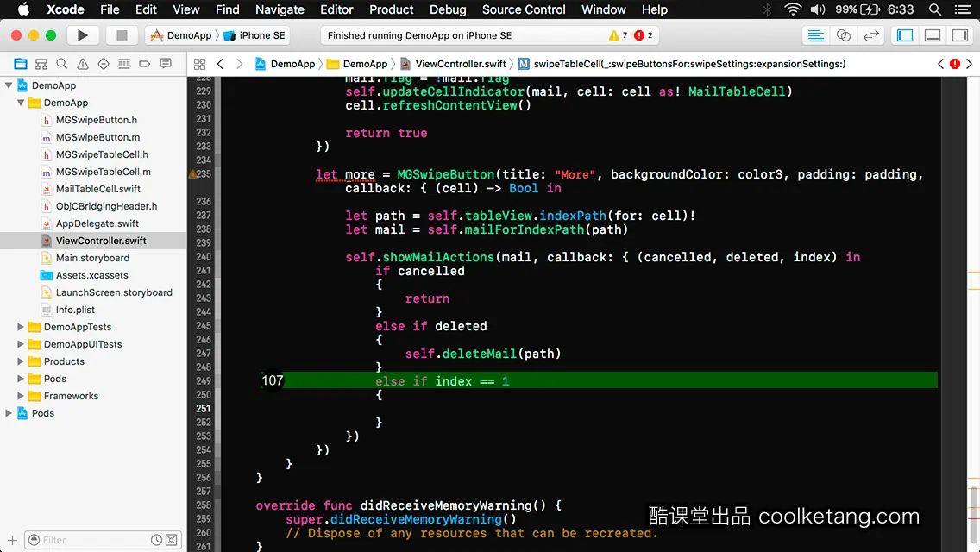Image resolution: width=980 pixels, height=552 pixels.
Task: Click the DemoApp project in the jump bar
Action: pos(285,64)
